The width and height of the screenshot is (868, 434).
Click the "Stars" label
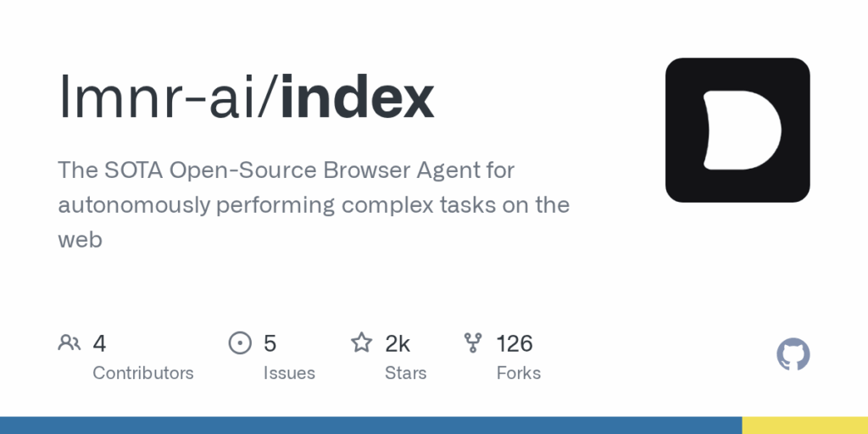click(x=405, y=373)
